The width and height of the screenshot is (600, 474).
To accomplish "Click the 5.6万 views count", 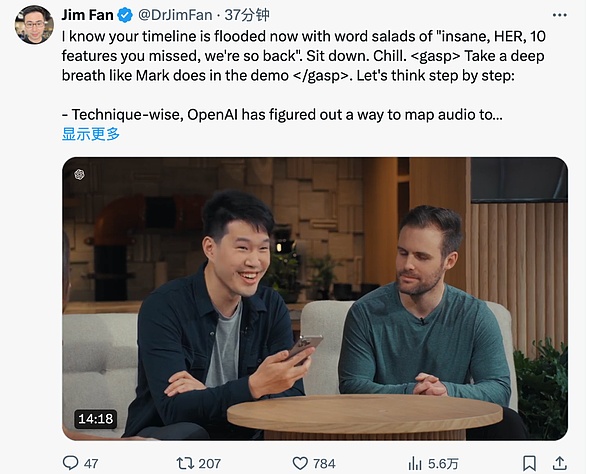I will (443, 463).
